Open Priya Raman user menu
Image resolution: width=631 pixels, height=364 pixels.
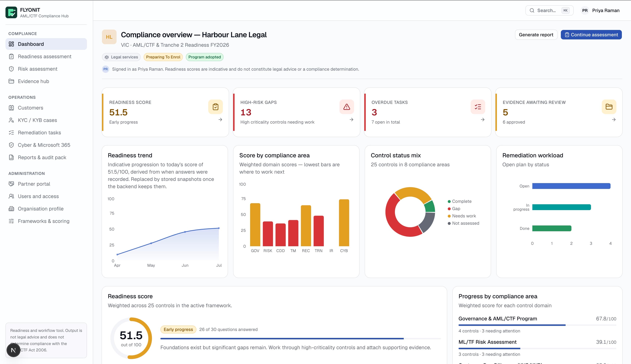click(600, 10)
